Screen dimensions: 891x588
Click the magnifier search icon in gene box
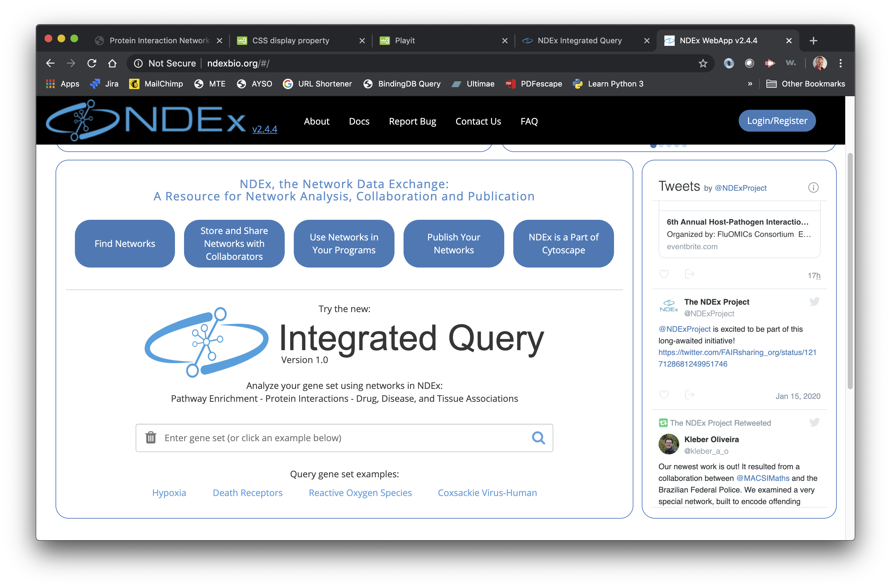(538, 437)
